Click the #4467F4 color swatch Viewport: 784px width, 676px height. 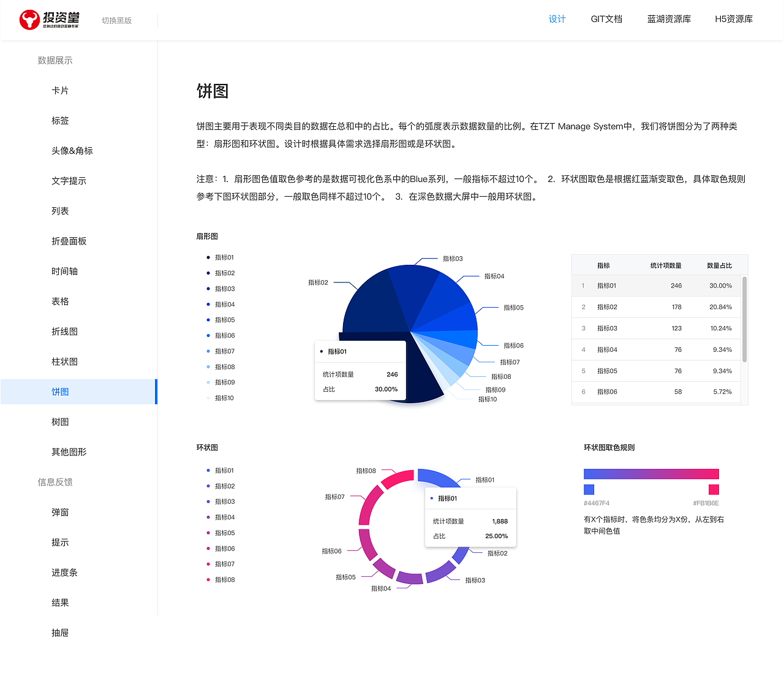pos(589,489)
